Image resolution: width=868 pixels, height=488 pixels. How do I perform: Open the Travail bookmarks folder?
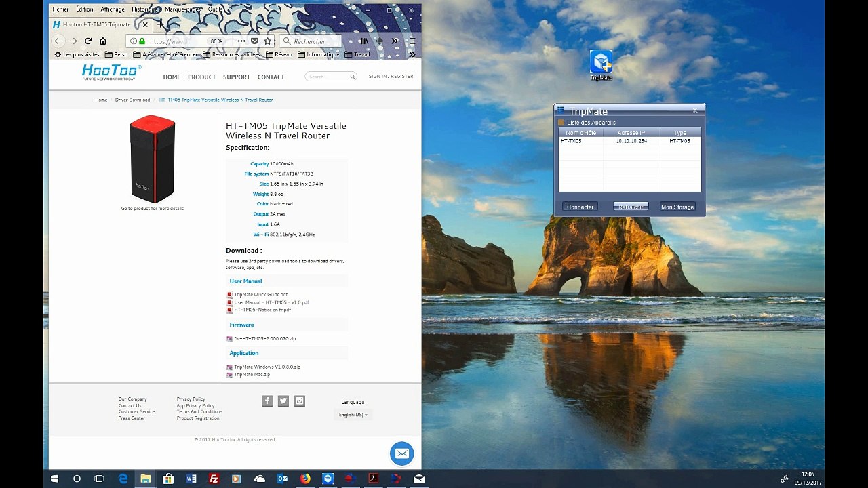point(357,54)
